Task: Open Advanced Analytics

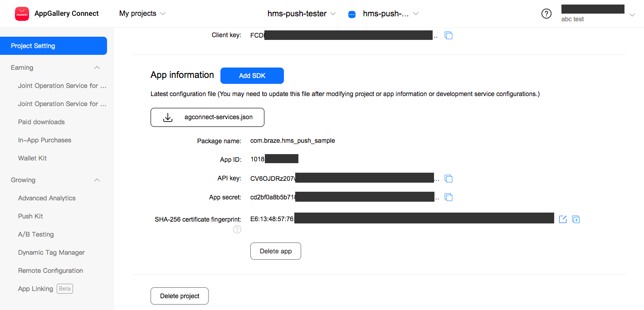Action: pyautogui.click(x=47, y=198)
